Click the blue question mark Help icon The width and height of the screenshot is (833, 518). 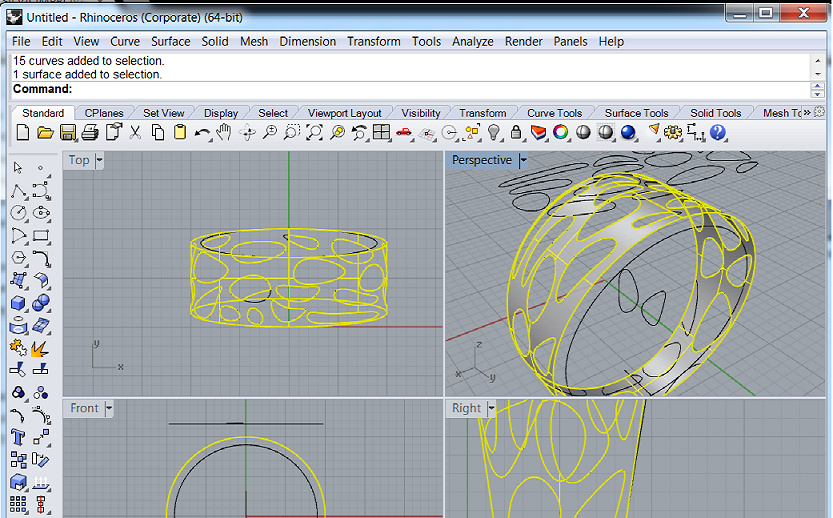tap(718, 132)
